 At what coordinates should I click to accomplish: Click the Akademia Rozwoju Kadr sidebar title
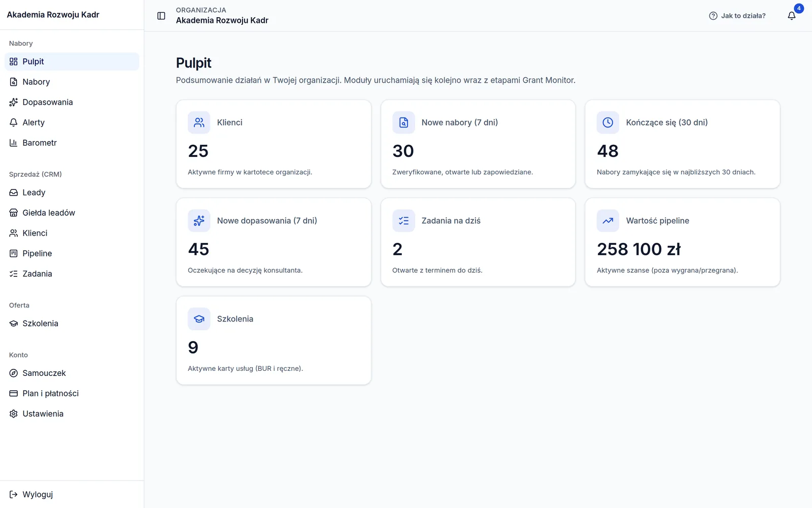53,15
